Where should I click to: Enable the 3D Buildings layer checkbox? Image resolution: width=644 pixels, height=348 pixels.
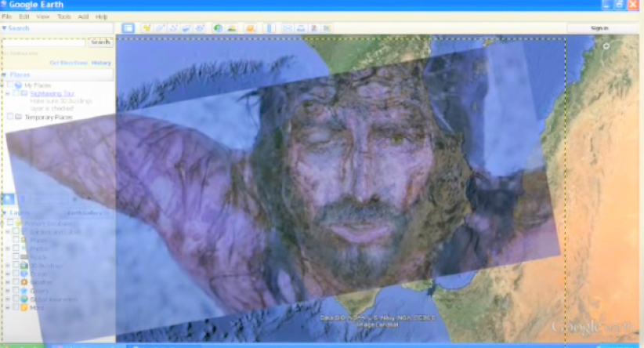coord(16,266)
